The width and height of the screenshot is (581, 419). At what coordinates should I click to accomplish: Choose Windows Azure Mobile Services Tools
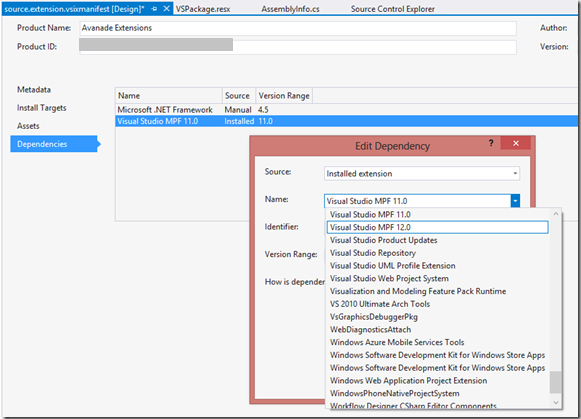438,342
